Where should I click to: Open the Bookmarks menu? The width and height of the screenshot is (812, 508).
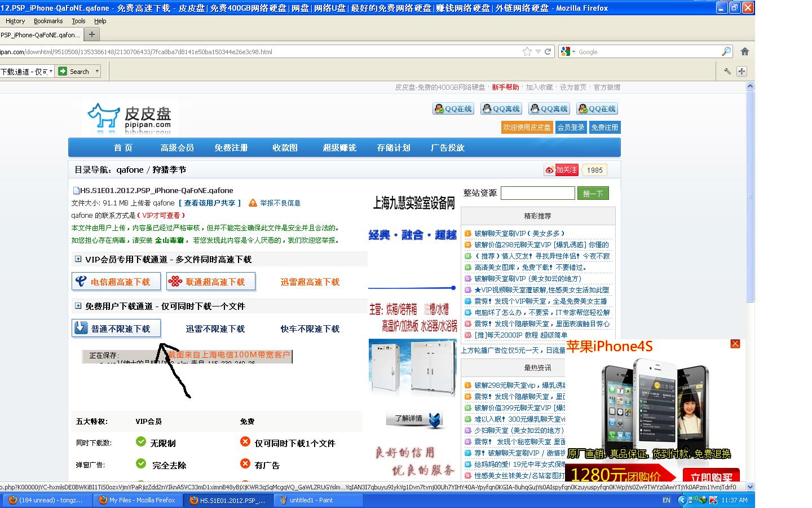(48, 21)
